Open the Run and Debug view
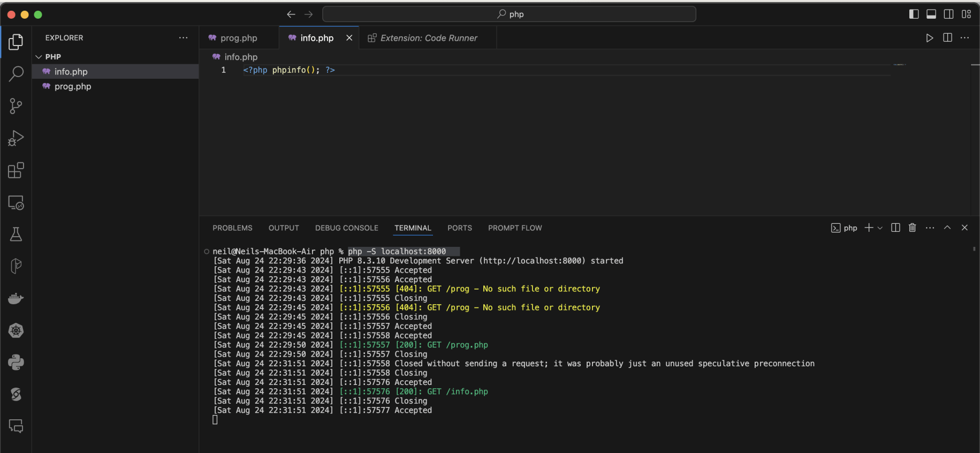Viewport: 980px width, 453px height. (16, 138)
